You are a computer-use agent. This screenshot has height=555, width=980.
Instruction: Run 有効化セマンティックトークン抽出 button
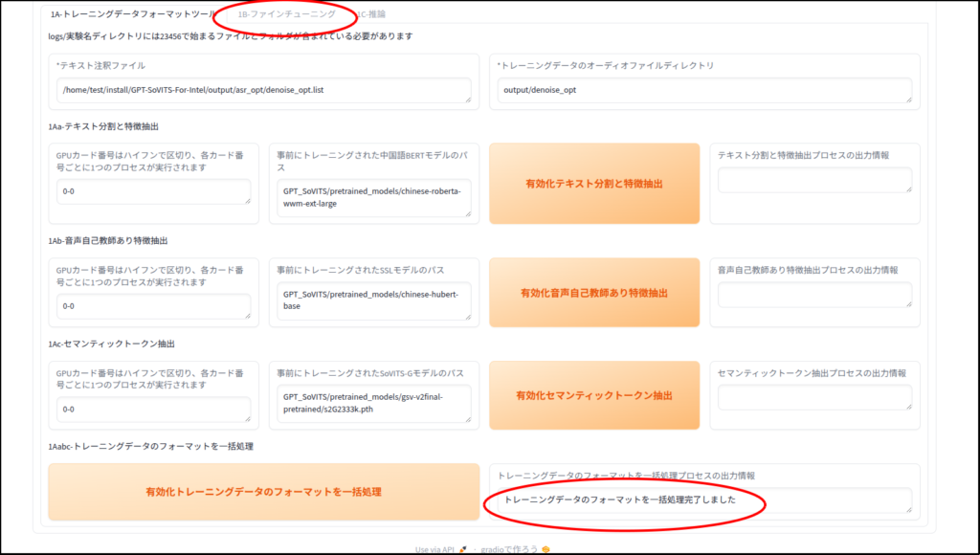pos(594,395)
